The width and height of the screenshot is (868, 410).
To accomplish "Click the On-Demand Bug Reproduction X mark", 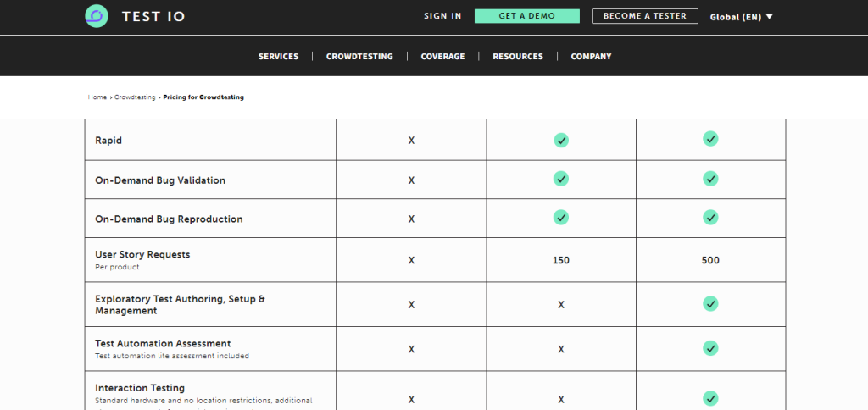I will (411, 219).
